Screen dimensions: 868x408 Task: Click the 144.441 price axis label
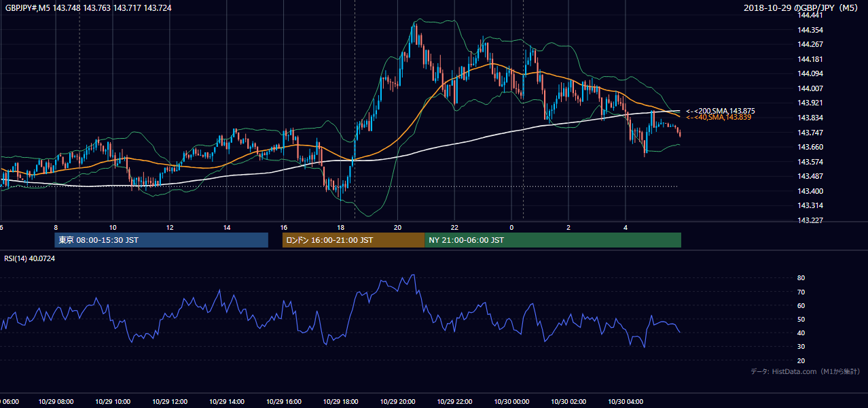811,15
